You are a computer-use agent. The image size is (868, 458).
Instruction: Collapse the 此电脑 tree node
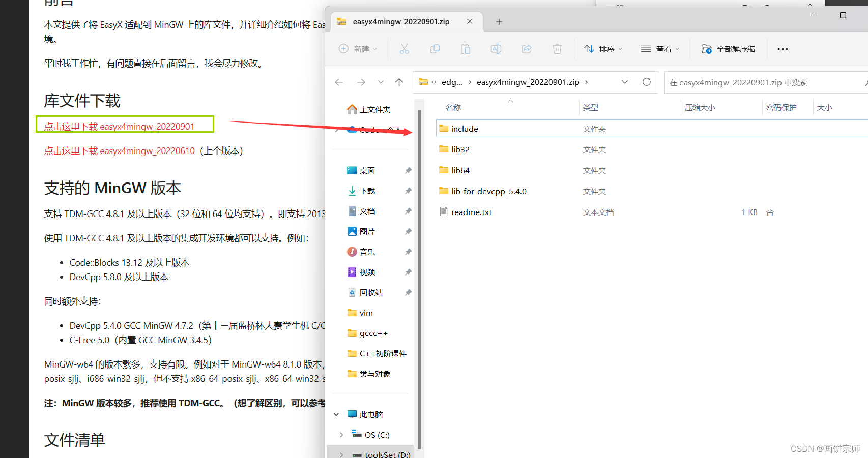pos(336,414)
